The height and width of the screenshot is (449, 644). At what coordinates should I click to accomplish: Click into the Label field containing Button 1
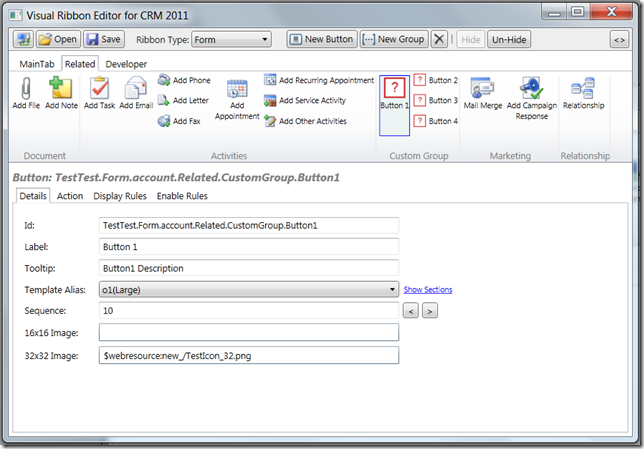pos(248,247)
